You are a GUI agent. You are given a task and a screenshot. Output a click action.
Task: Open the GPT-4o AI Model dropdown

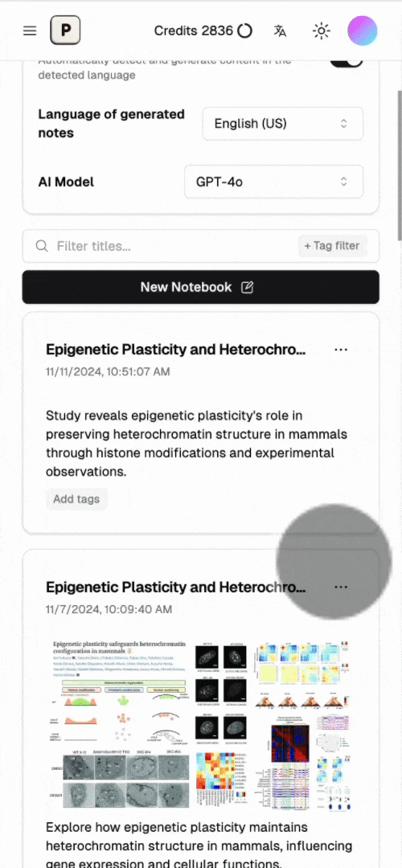(273, 182)
